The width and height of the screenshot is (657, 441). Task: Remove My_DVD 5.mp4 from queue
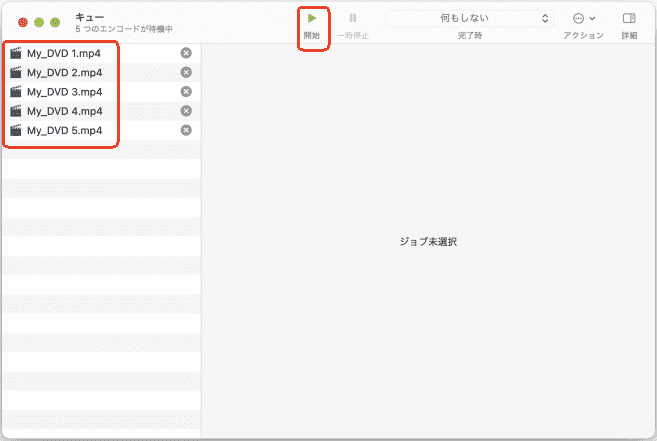tap(186, 130)
